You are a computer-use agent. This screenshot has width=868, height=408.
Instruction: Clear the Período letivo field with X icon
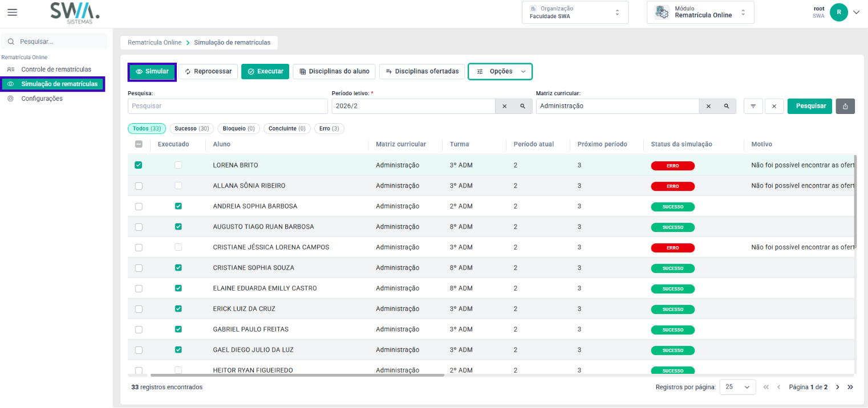504,106
